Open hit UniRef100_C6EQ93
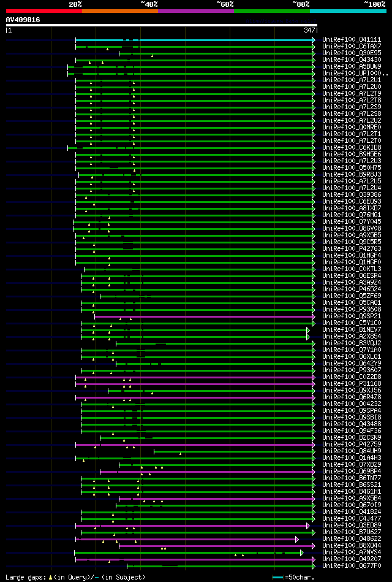Screen dimensions: 392x582 (x=352, y=202)
